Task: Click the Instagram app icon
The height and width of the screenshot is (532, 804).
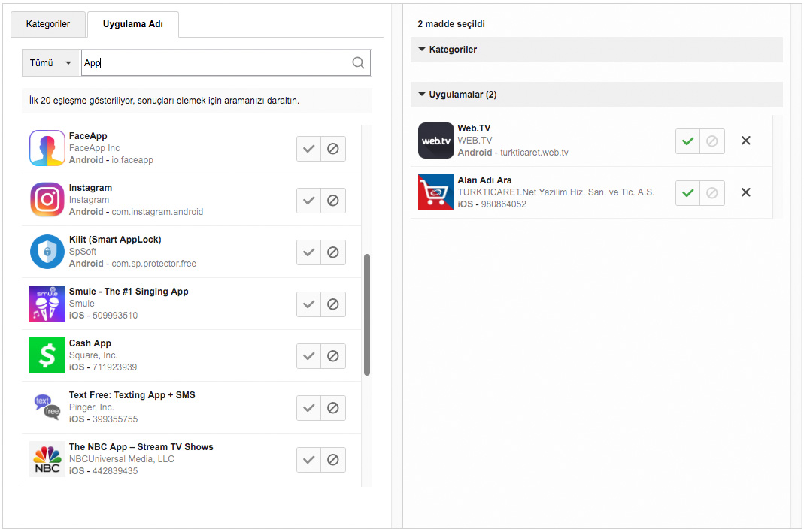Action: pos(47,200)
